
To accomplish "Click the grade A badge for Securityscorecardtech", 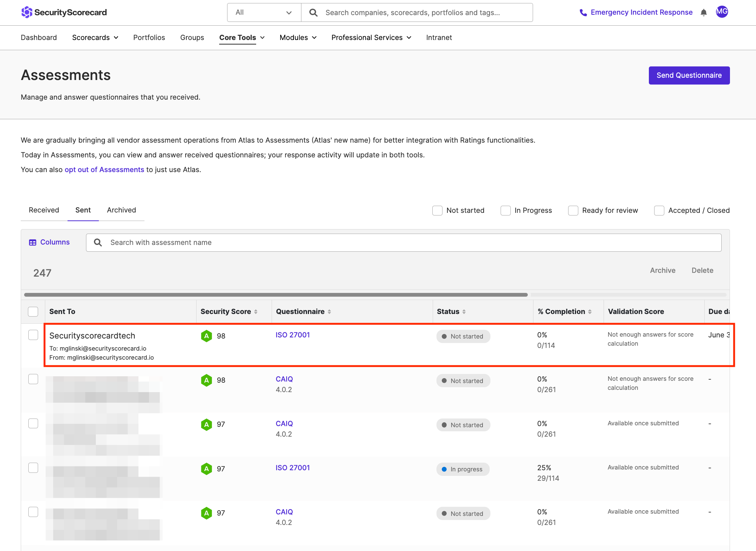I will (206, 336).
